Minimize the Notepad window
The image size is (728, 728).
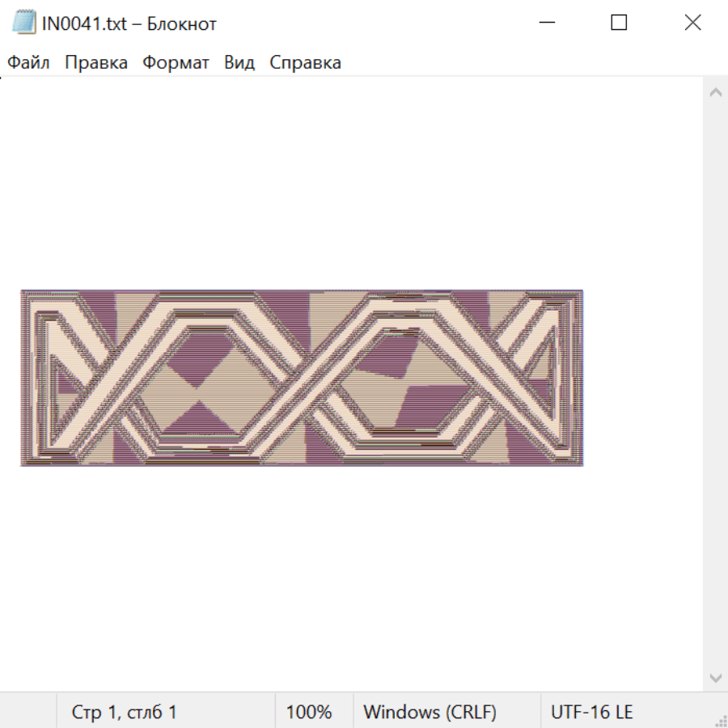pos(546,23)
